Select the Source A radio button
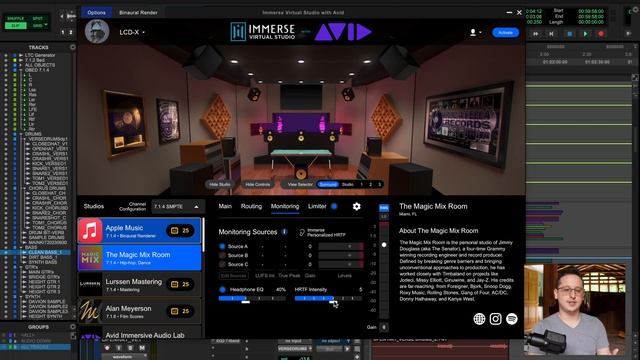 [222, 246]
